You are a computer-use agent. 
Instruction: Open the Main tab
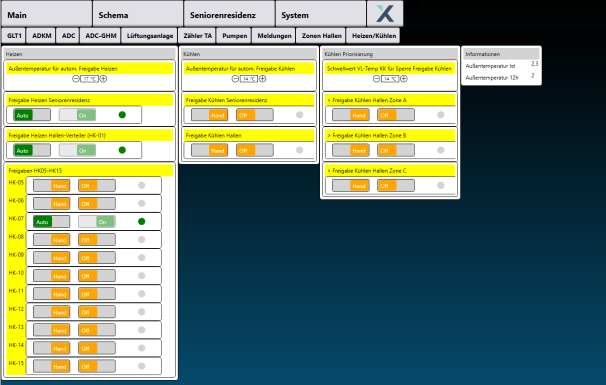click(46, 14)
